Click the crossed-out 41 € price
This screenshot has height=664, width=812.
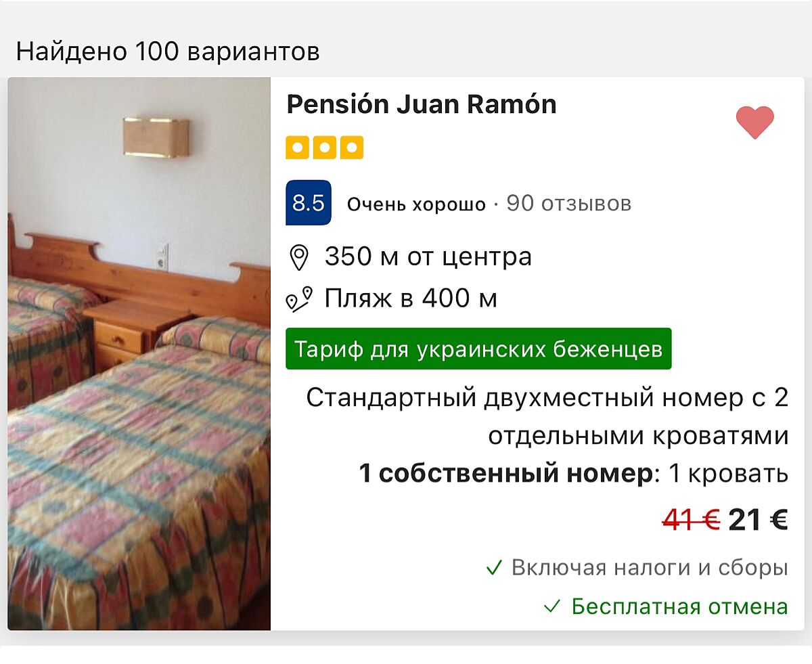[x=691, y=520]
